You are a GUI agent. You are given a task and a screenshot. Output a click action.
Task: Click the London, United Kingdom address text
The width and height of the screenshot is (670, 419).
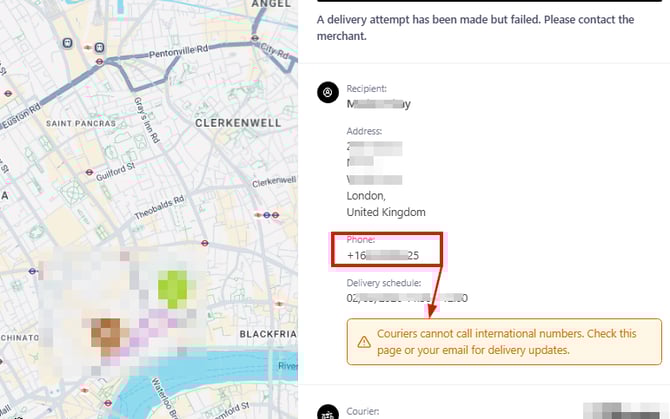pos(386,204)
